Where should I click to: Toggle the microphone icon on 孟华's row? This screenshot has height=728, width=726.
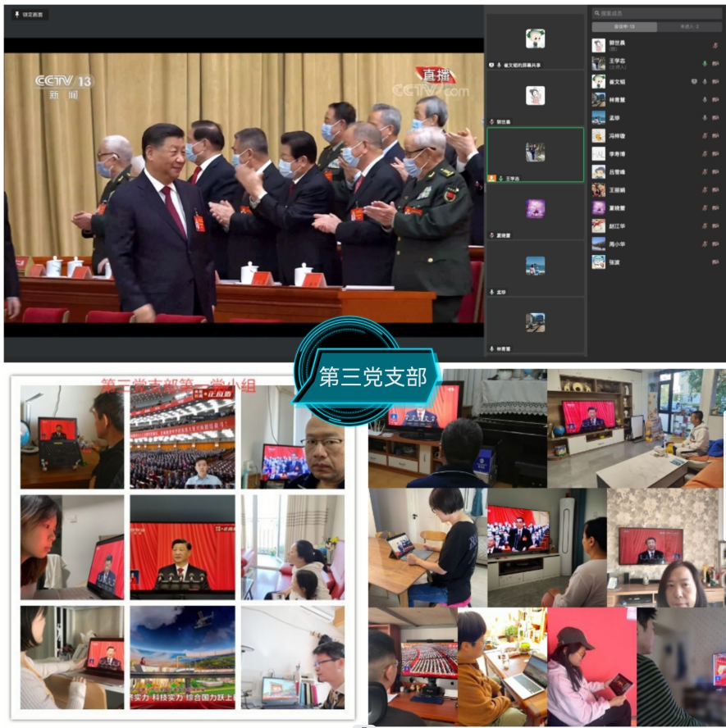[x=705, y=117]
